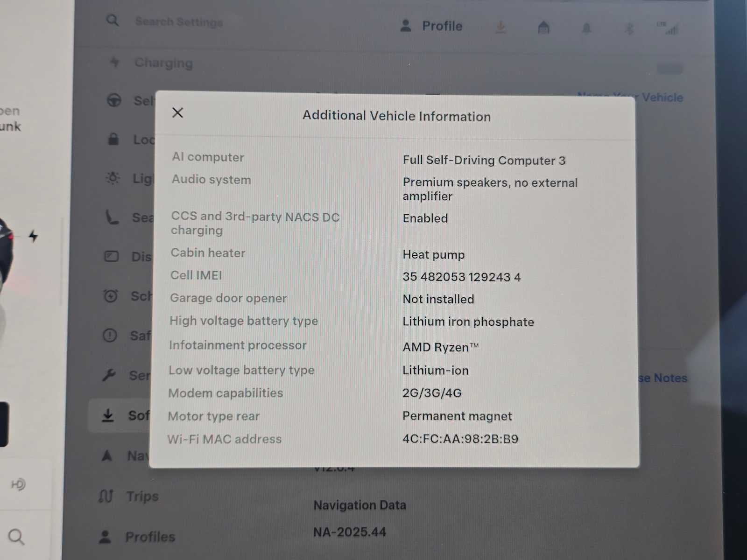Tap the steering wheel settings icon
747x560 pixels.
[x=114, y=100]
